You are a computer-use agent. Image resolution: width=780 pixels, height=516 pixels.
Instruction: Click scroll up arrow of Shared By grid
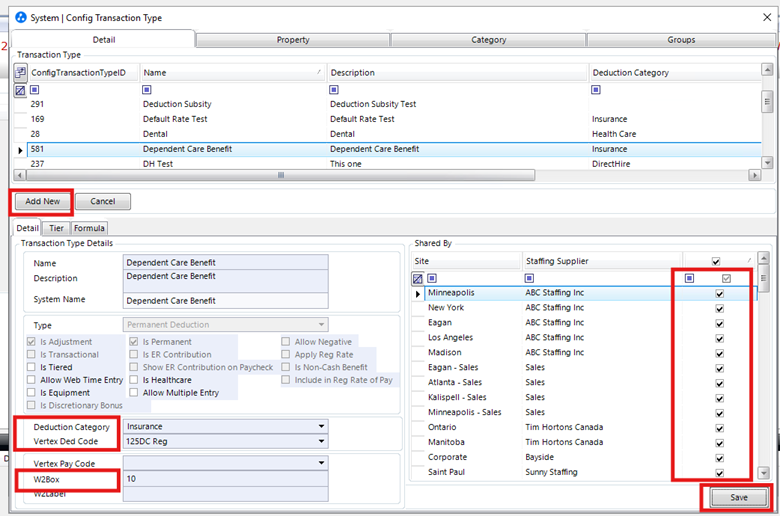[764, 258]
